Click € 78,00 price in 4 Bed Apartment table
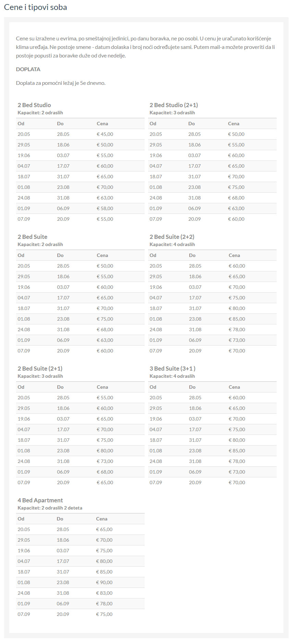The image size is (291, 644). (104, 604)
